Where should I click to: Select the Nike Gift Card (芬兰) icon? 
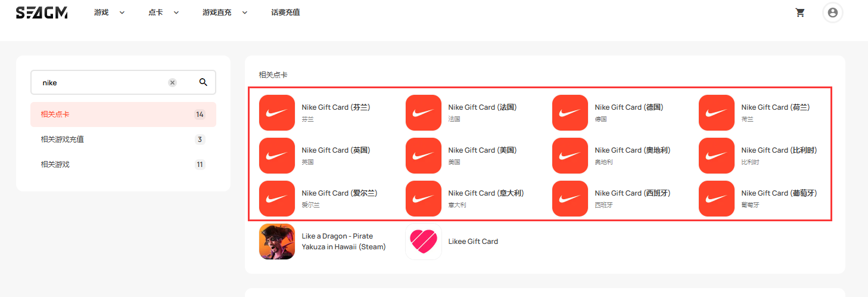277,113
